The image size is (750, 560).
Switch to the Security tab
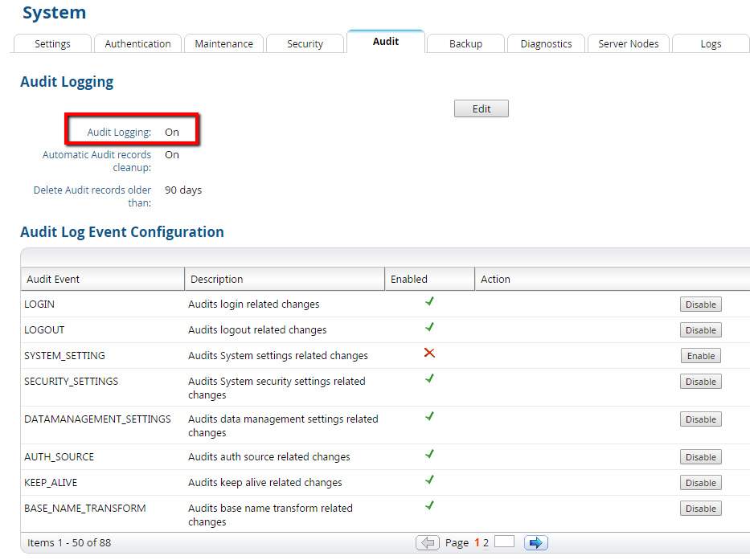click(x=305, y=44)
